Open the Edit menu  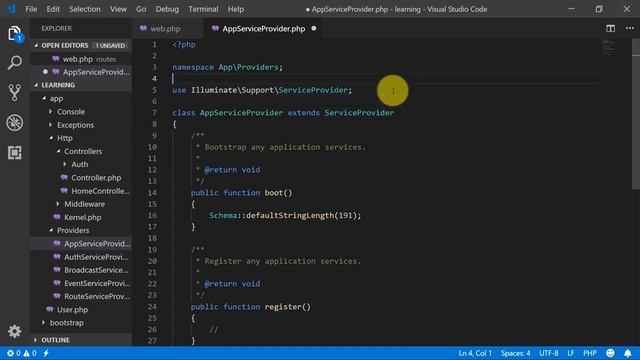tap(53, 9)
